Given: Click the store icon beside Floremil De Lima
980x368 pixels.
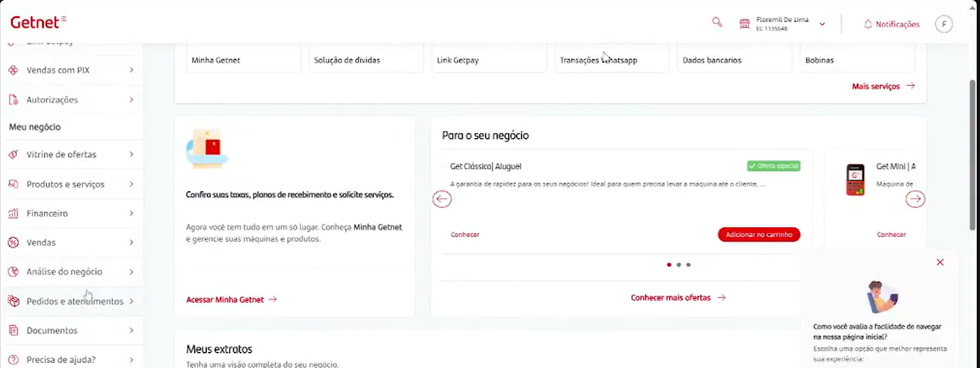Looking at the screenshot, I should [x=745, y=24].
